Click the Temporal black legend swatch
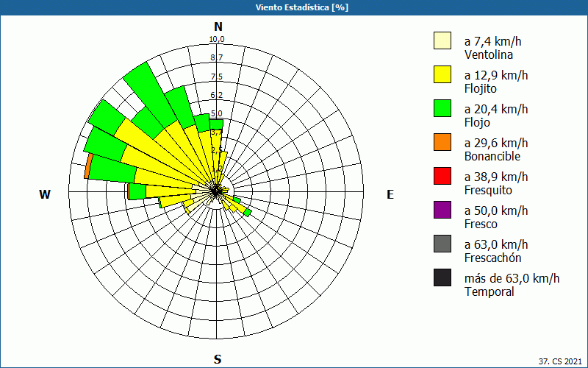Viewport: 588px width, 368px height. (442, 277)
